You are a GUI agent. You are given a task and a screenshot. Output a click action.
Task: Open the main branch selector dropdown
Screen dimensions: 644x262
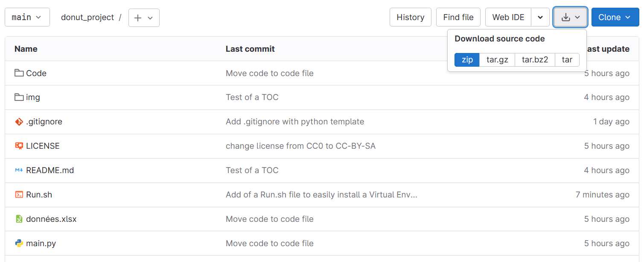point(27,17)
